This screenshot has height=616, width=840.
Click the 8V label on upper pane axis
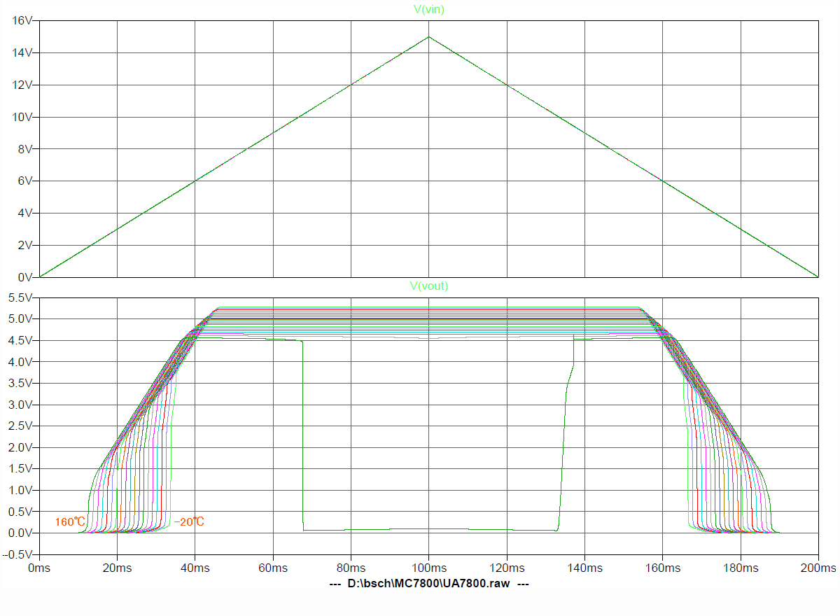[x=24, y=149]
